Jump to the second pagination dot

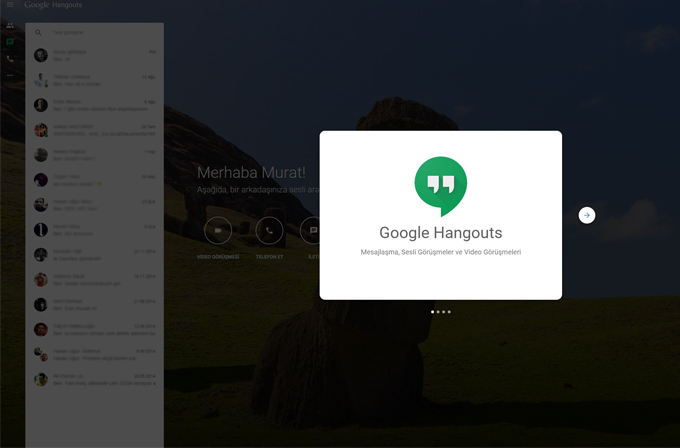[438, 312]
